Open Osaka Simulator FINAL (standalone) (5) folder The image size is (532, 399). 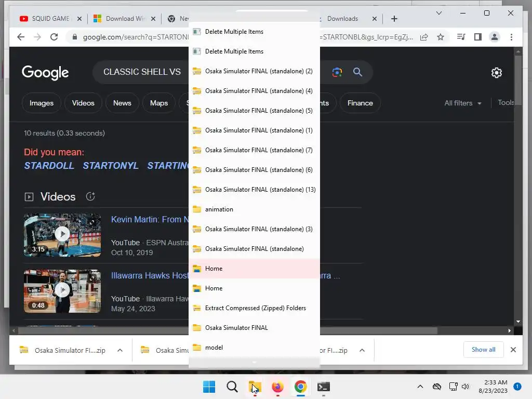click(x=254, y=111)
